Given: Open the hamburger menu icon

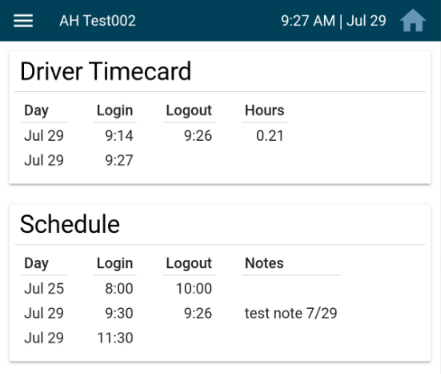Looking at the screenshot, I should tap(23, 21).
